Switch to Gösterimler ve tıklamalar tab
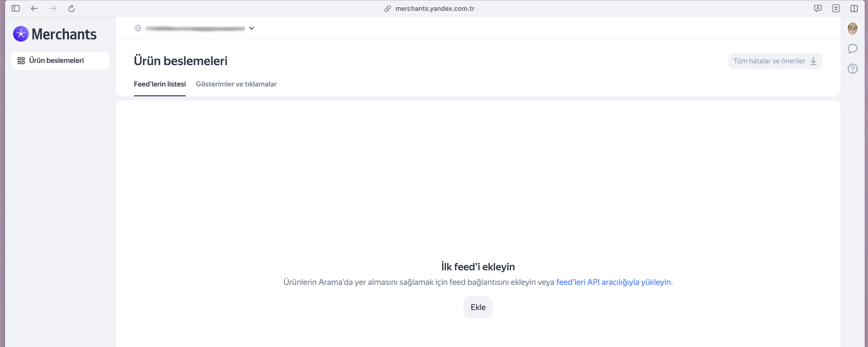 point(236,84)
